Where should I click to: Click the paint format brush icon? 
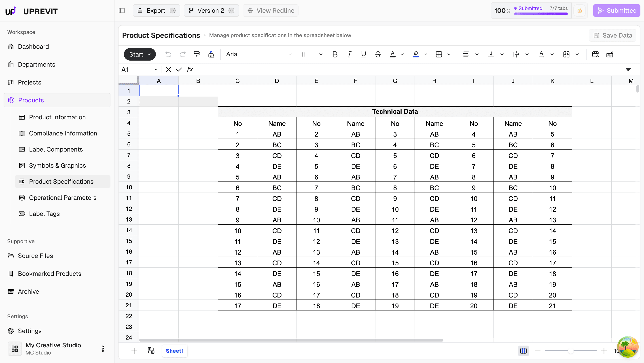coord(197,54)
